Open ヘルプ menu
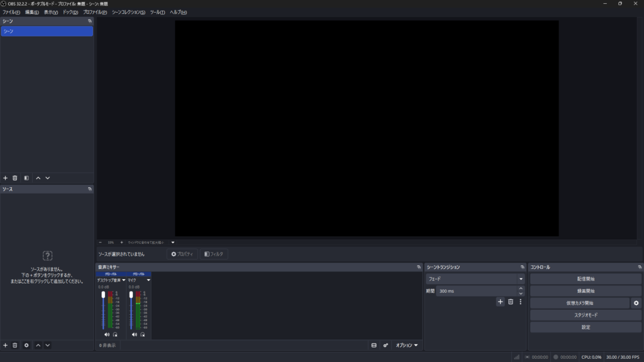This screenshot has height=362, width=644. pos(178,13)
